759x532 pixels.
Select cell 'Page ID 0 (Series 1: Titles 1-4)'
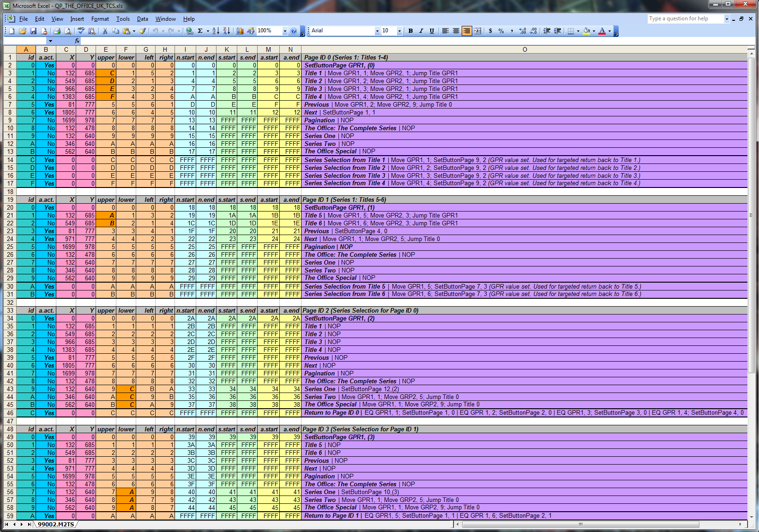[524, 57]
